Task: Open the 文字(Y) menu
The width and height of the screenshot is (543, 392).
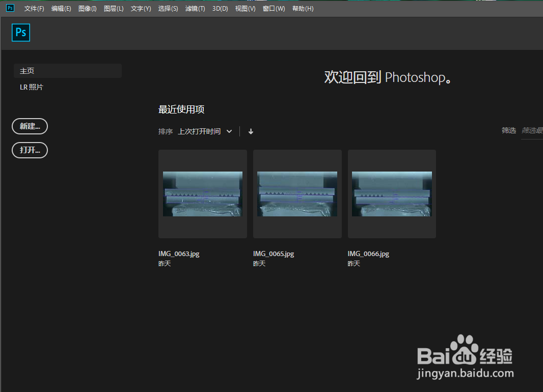Action: point(141,9)
